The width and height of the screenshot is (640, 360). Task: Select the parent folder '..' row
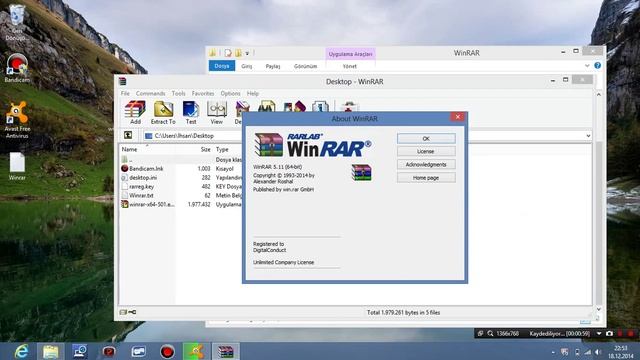click(181, 160)
